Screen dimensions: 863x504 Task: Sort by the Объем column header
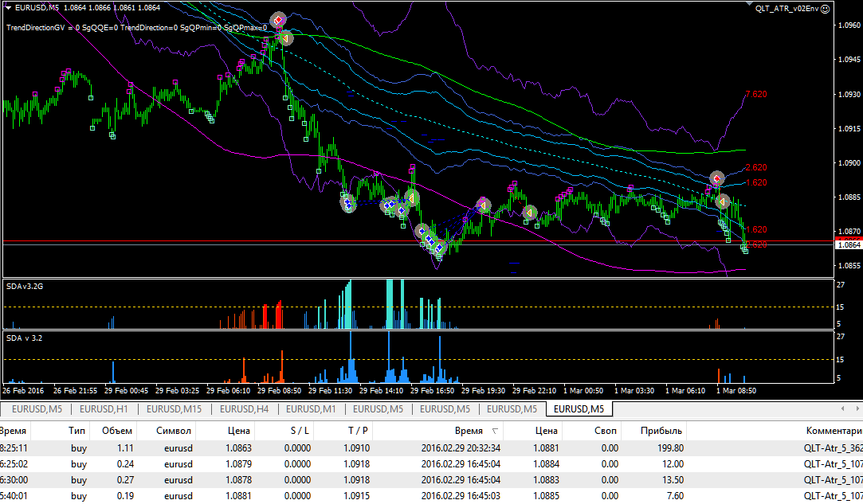click(117, 431)
